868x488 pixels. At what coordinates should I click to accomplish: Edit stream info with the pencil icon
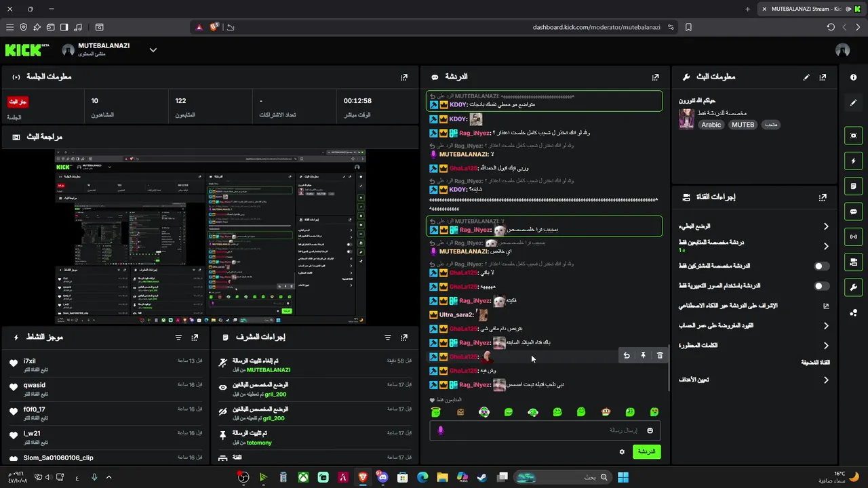click(x=806, y=77)
